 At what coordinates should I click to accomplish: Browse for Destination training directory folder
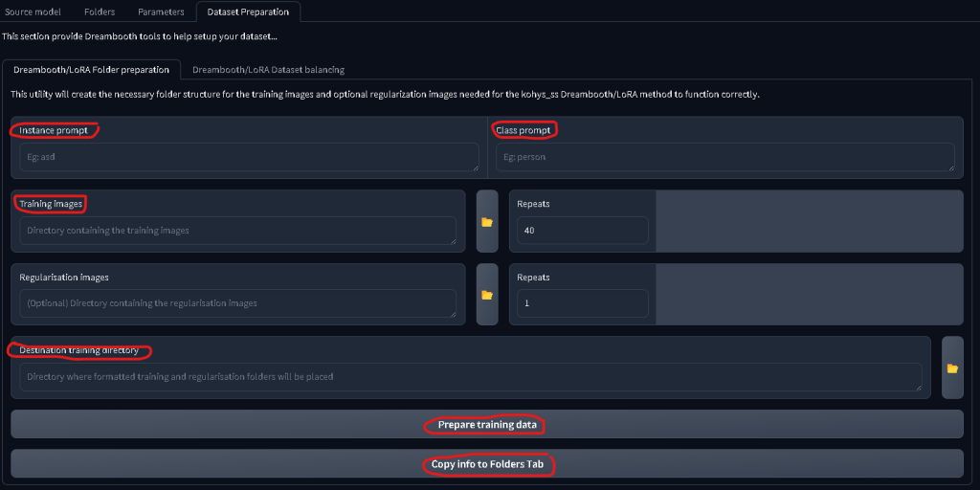click(952, 367)
